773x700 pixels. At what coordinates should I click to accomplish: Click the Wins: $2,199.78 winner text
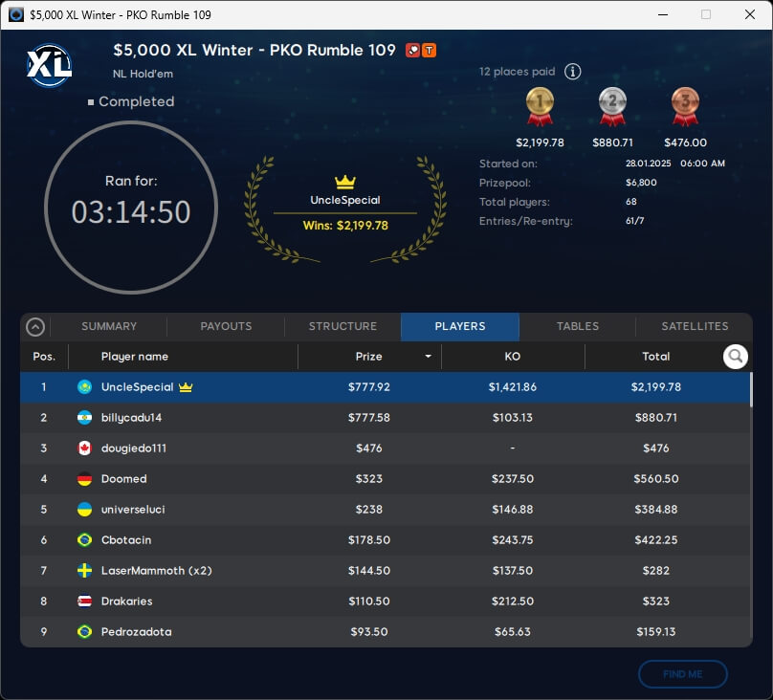[345, 226]
